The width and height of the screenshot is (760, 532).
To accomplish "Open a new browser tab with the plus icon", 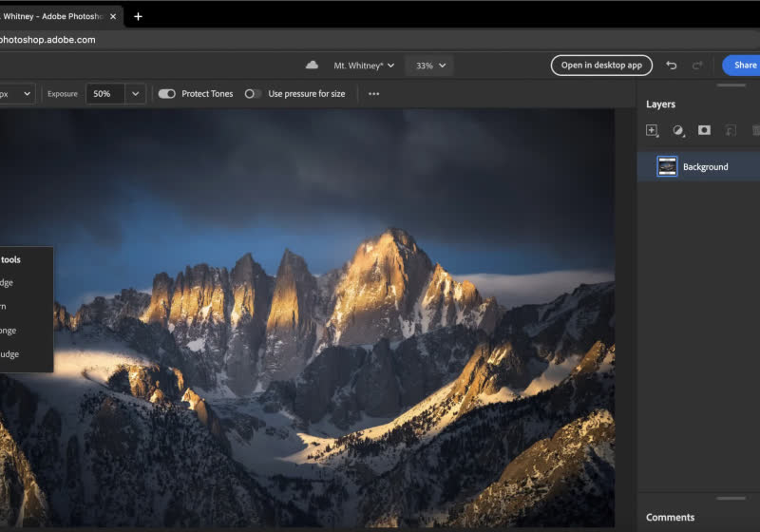I will click(138, 16).
